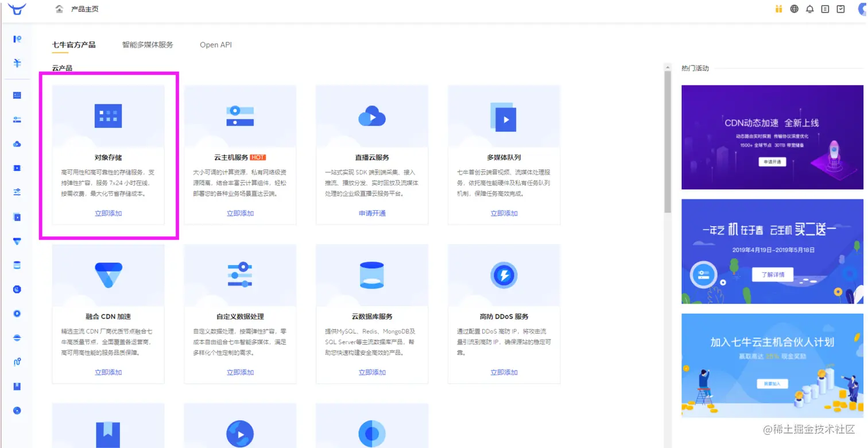Screen dimensions: 868x448
Task: Click the 多媒体队列 play icon on card
Action: pos(503,117)
